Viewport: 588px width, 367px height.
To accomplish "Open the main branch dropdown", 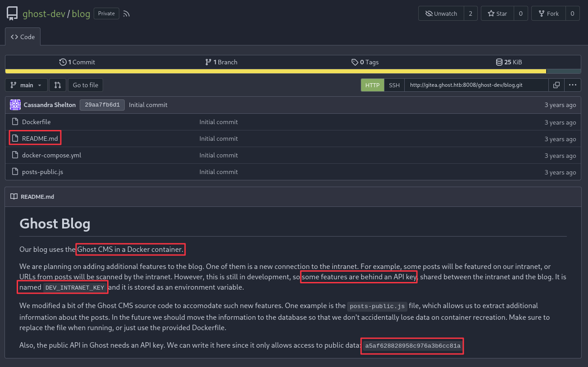I will tap(26, 85).
